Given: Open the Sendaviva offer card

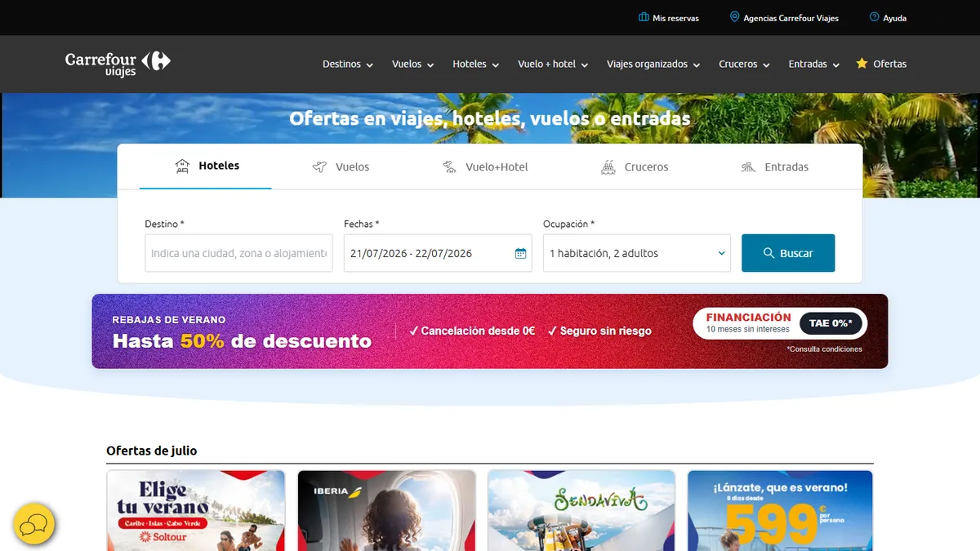Looking at the screenshot, I should (581, 510).
